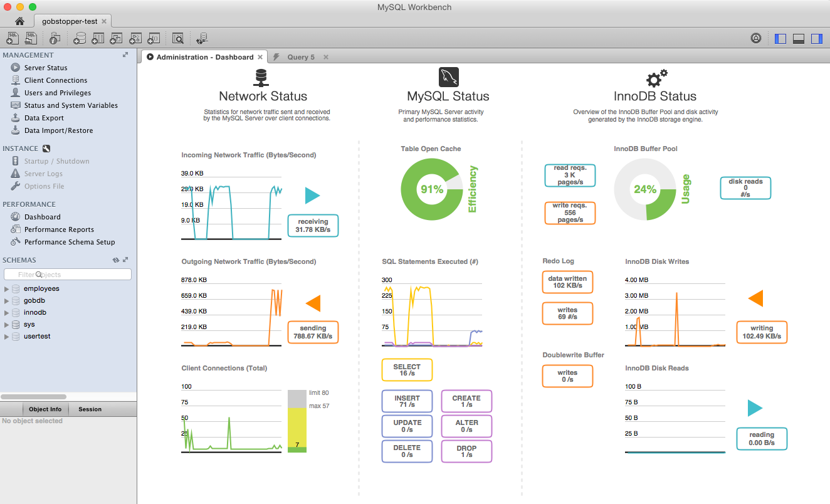This screenshot has width=830, height=504.
Task: Expand the employees schema
Action: pyautogui.click(x=6, y=288)
